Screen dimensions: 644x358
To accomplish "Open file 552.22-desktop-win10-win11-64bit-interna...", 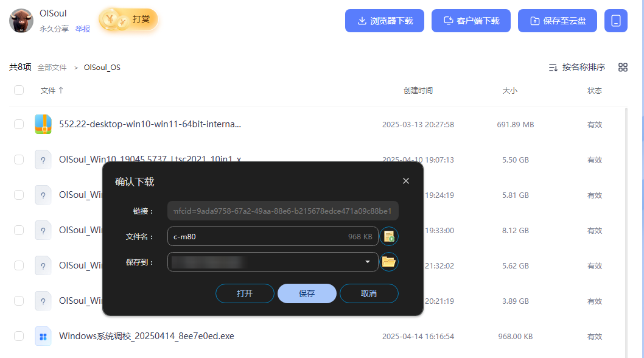I will 150,124.
